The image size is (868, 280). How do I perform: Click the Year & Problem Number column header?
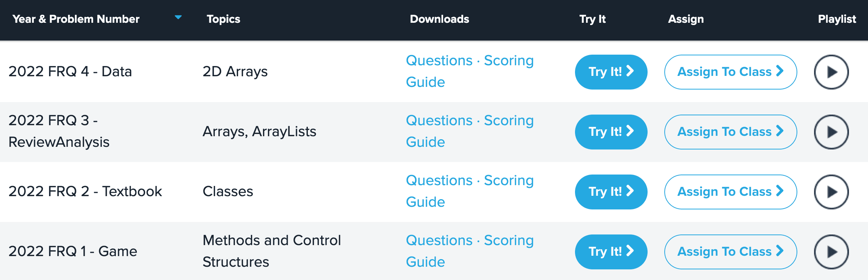coord(76,19)
